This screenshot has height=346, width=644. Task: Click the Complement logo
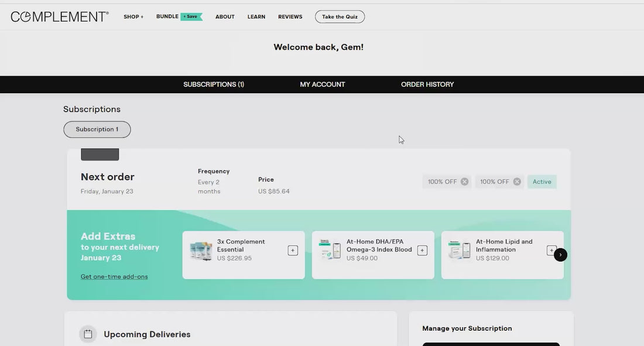pos(60,16)
